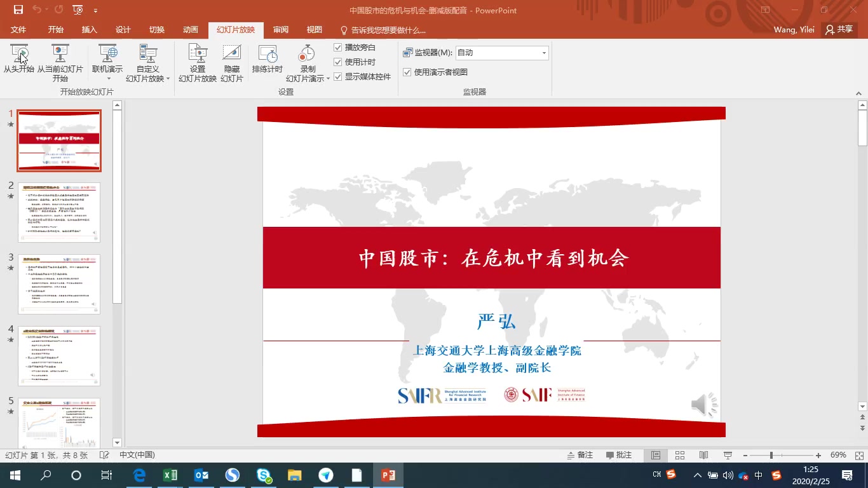Switch to the Transitions (切换) tab
The image size is (868, 488).
tap(157, 30)
